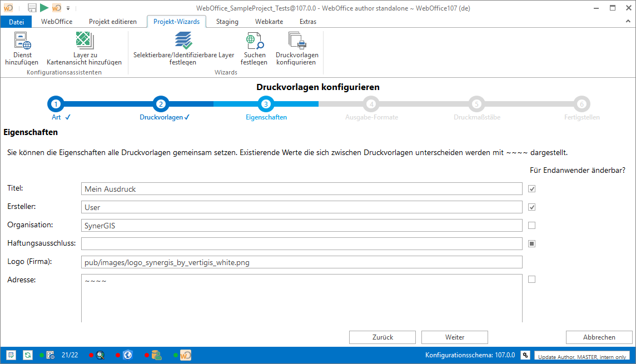Enable the Organisation end-user editable checkbox
636x364 pixels.
pos(532,225)
